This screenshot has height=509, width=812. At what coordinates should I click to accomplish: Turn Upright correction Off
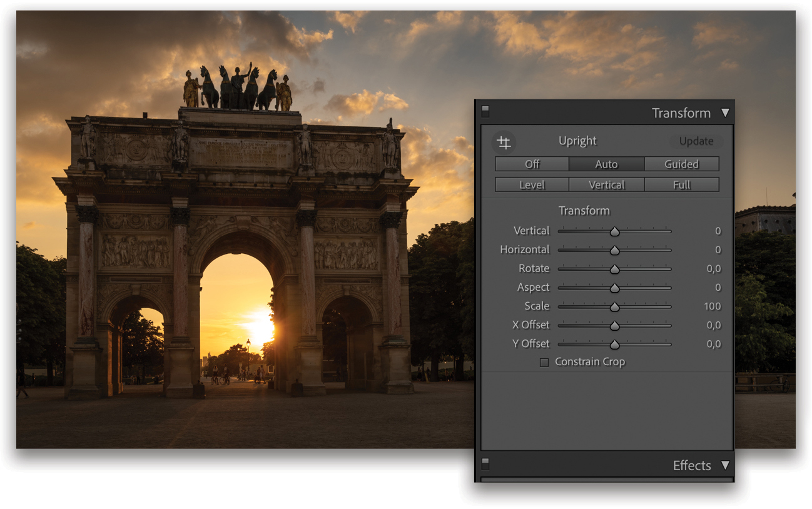click(x=531, y=164)
